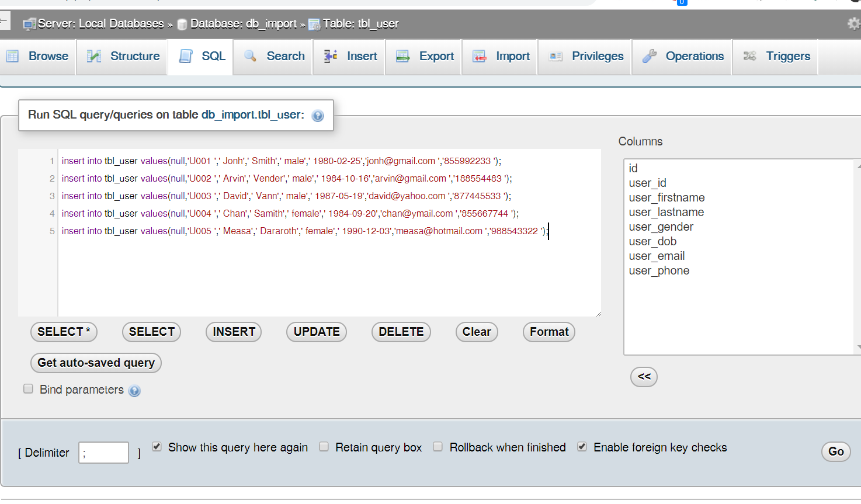Open Bind parameters help icon

[x=134, y=391]
